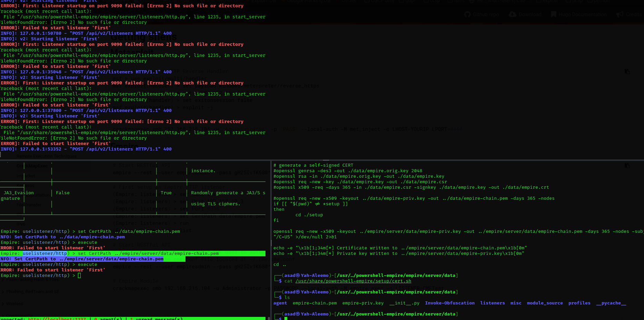Click 'openssl genrsa -des3' script line
The width and height of the screenshot is (644, 320).
(x=348, y=171)
